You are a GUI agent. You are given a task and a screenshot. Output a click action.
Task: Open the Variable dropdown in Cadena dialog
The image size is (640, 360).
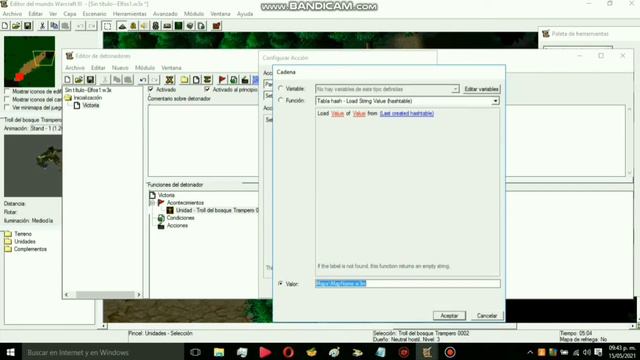click(x=387, y=89)
